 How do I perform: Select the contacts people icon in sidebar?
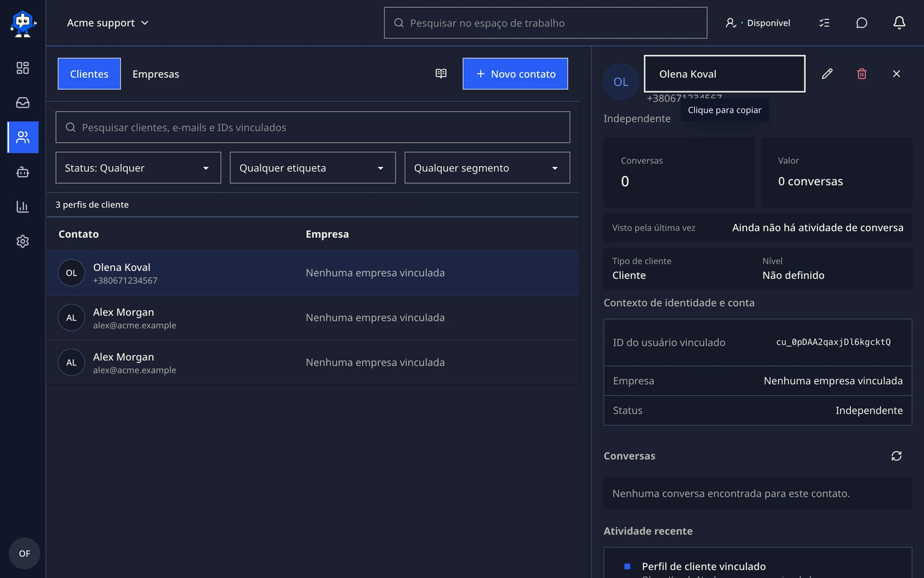(23, 137)
